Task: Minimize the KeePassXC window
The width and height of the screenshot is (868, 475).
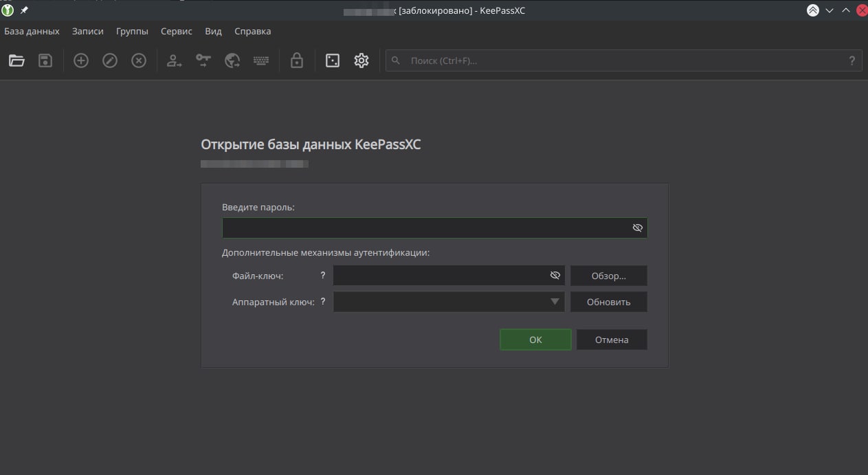Action: pyautogui.click(x=830, y=10)
